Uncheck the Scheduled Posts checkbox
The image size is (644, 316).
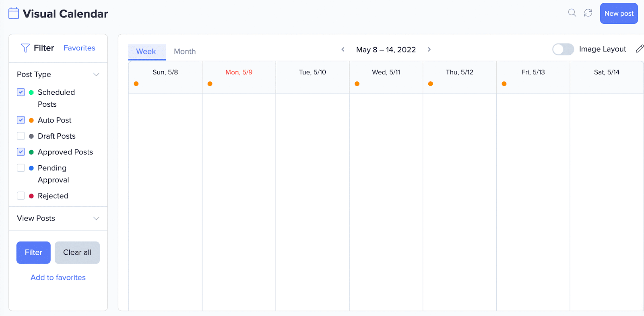click(21, 92)
